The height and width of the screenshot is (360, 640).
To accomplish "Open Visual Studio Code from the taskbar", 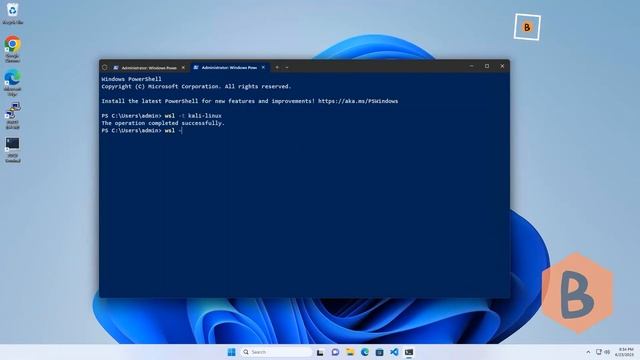I will (394, 352).
